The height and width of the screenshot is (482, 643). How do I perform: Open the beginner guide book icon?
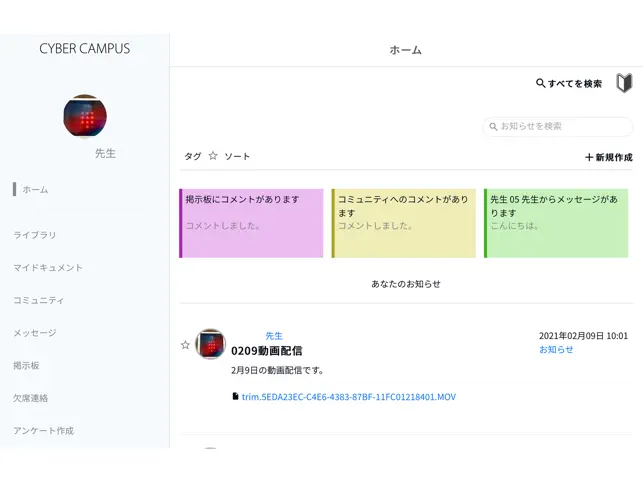[x=624, y=83]
